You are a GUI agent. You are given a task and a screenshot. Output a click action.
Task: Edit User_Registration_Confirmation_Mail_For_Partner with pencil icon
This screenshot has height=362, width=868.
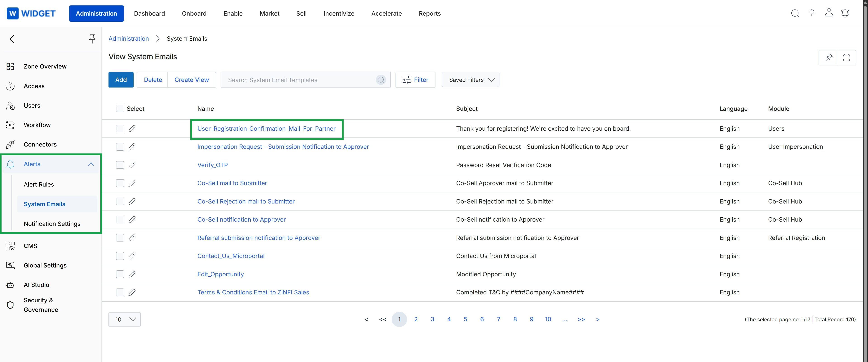132,128
